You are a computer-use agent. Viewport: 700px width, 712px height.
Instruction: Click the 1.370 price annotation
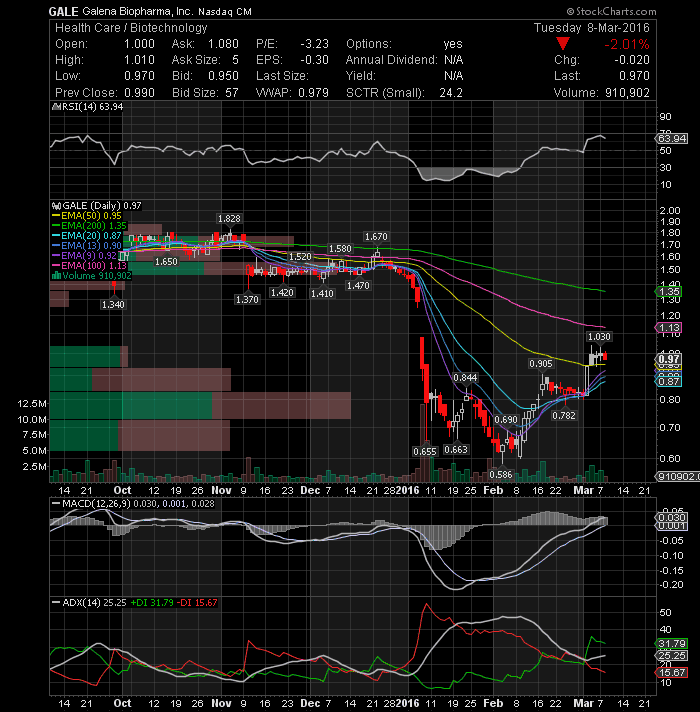247,300
